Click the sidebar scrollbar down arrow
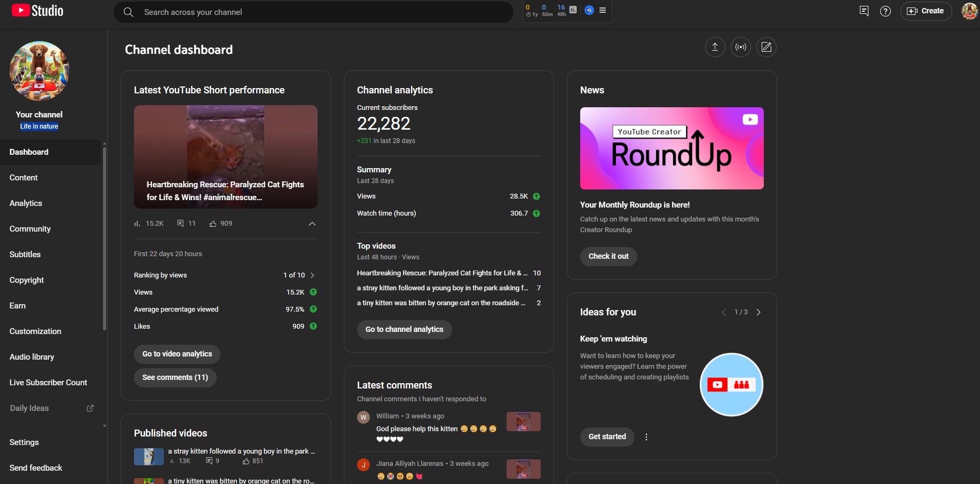The image size is (980, 484). tap(105, 426)
